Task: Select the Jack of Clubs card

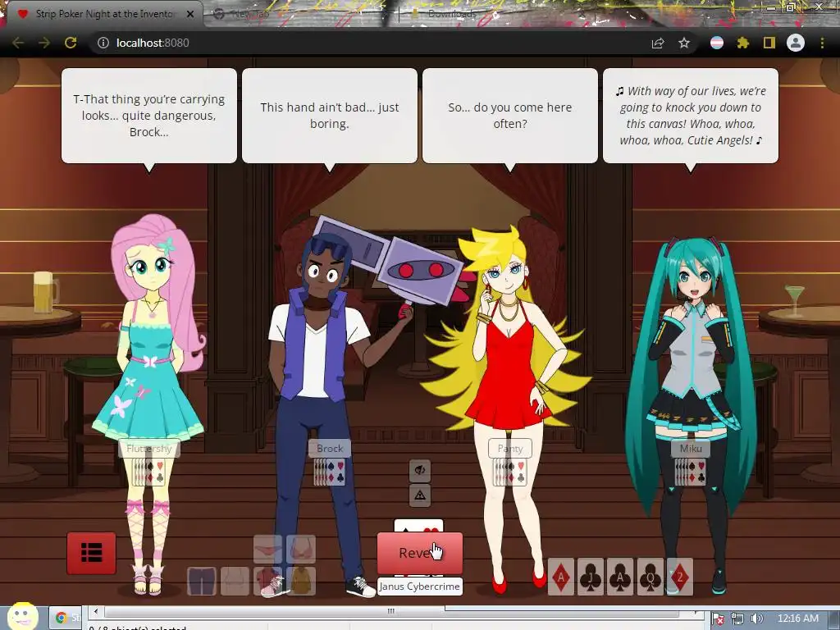Action: [591, 577]
